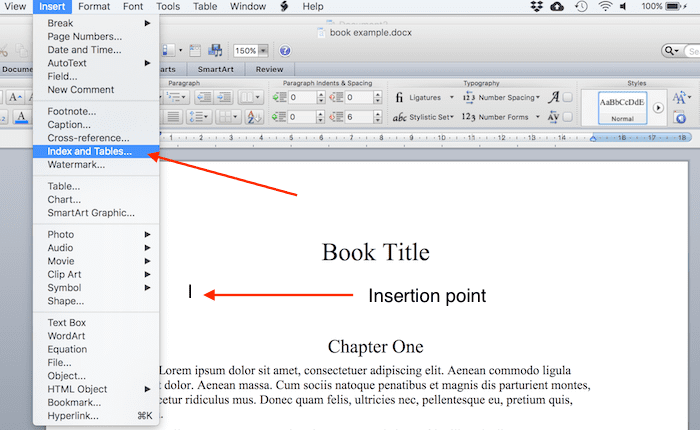The height and width of the screenshot is (430, 700).
Task: Open Word Help with the blue question mark icon
Action: click(285, 51)
